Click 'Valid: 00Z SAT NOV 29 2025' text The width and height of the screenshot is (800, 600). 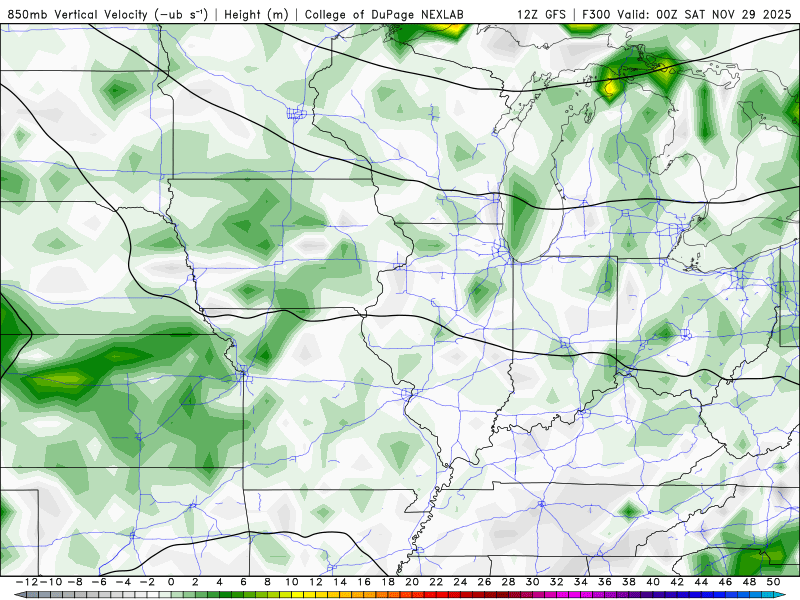click(x=704, y=15)
